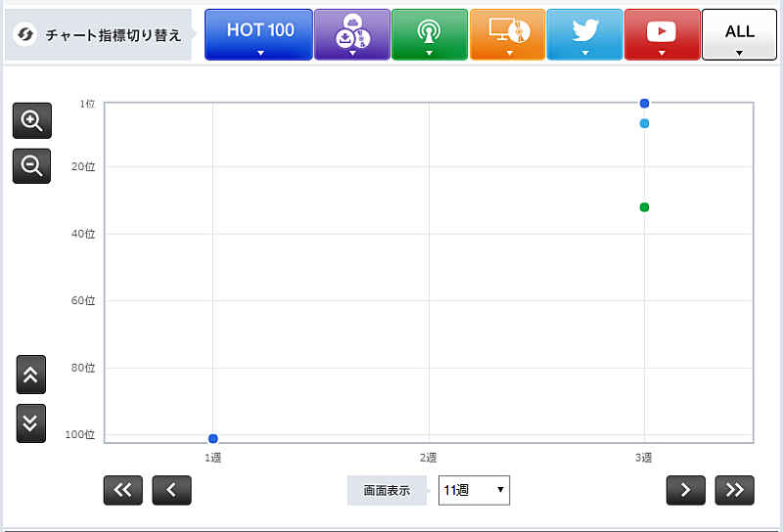Click the blue data point at week 1

pos(212,438)
